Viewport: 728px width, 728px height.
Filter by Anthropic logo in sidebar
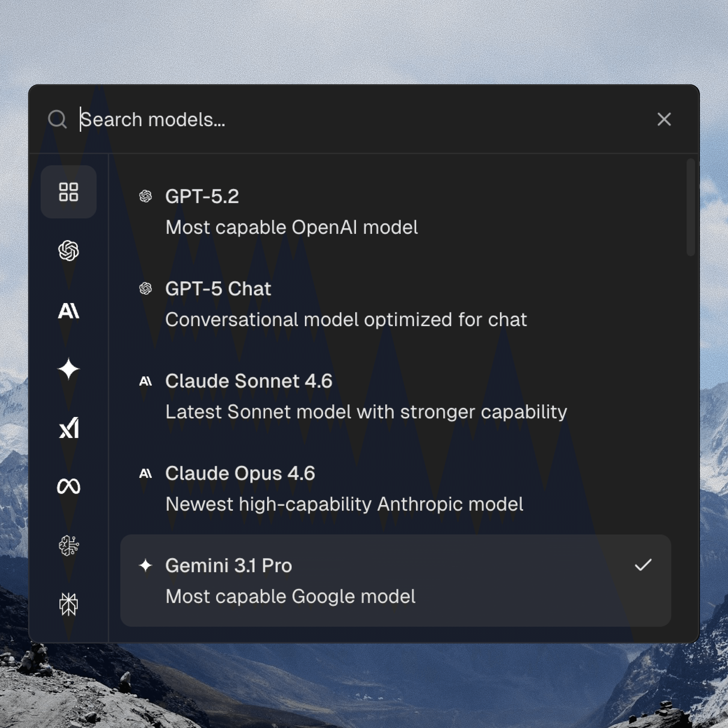click(69, 311)
